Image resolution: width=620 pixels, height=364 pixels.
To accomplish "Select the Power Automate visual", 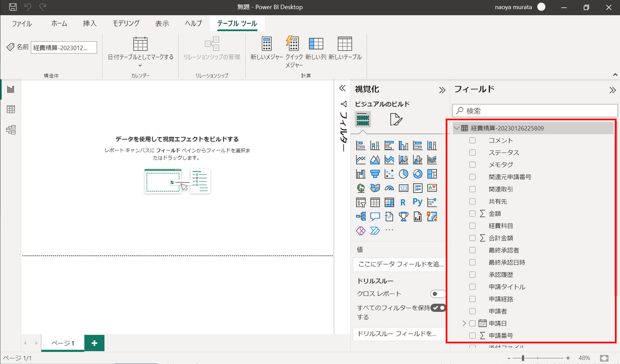I will 375,230.
